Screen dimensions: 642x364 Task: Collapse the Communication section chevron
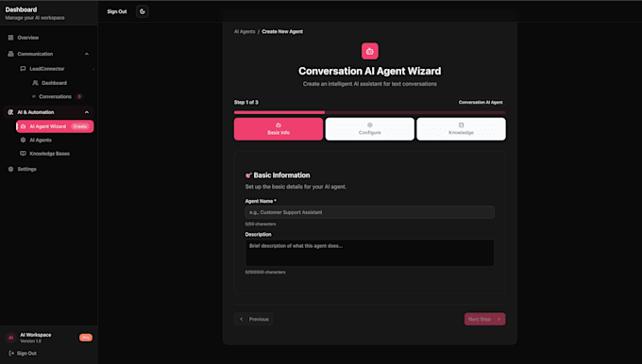pyautogui.click(x=87, y=54)
